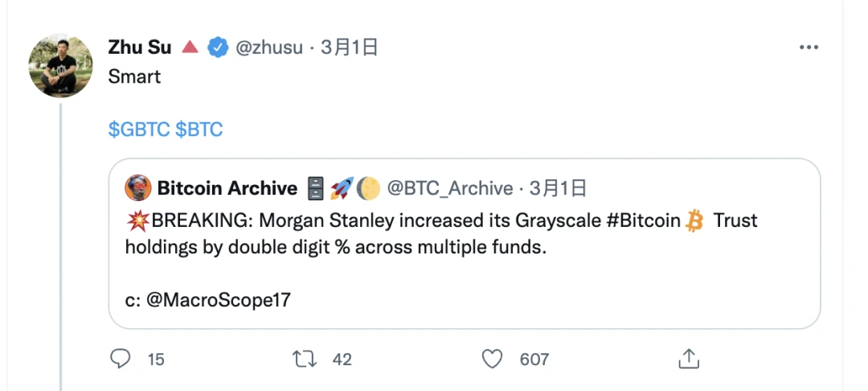Click the Zhu Su display name

point(140,47)
